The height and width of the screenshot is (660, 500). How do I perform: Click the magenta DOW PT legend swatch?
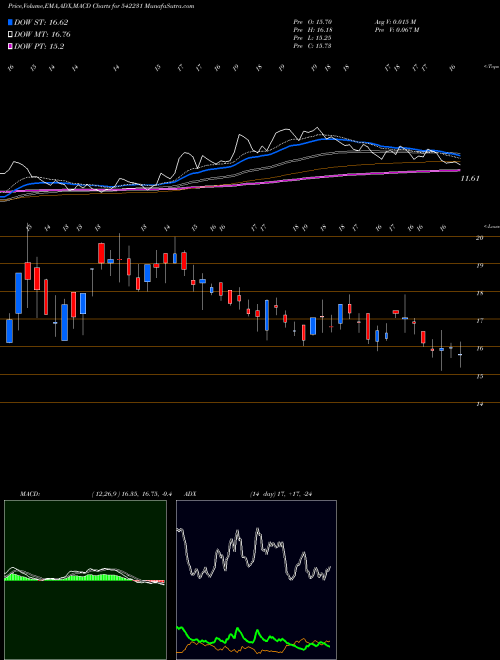coord(10,47)
